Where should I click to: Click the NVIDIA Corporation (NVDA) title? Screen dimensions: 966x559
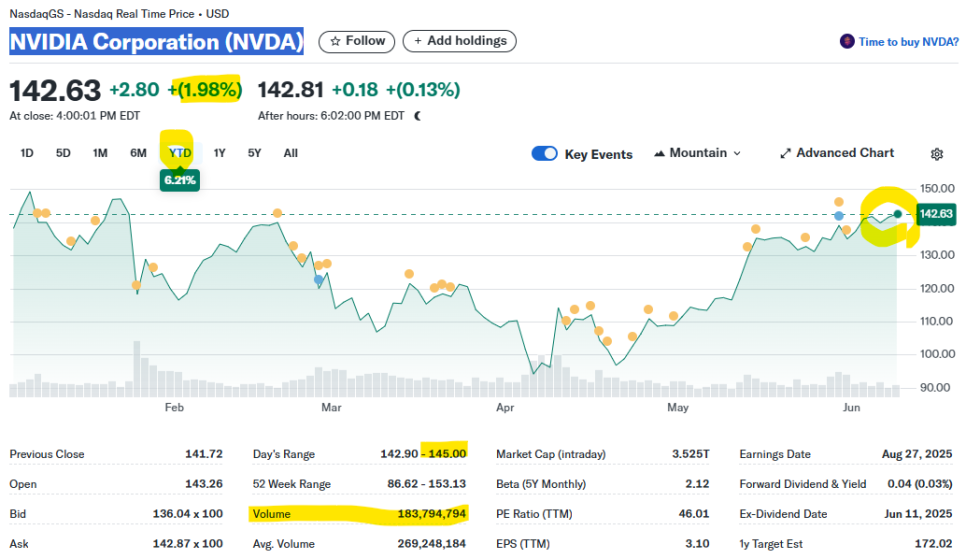156,41
